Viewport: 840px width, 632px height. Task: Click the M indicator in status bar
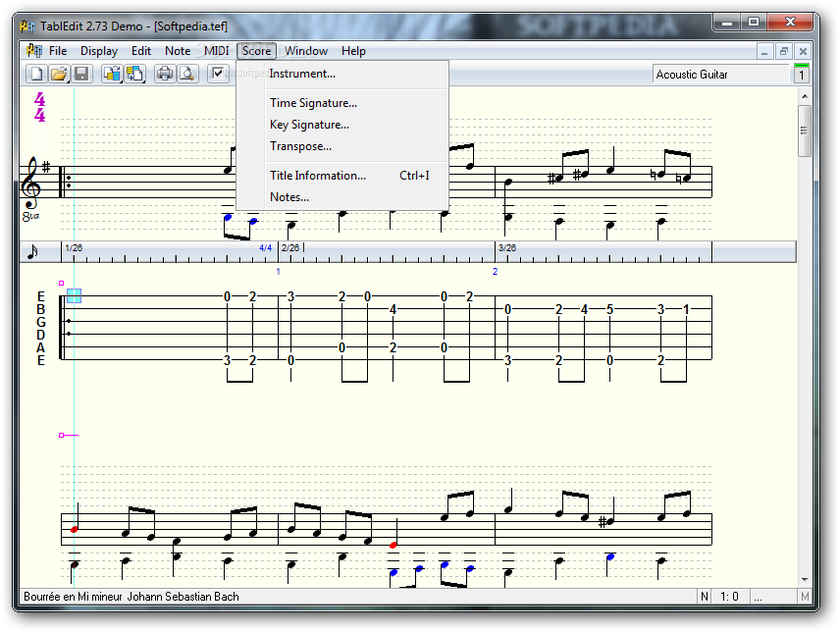click(x=805, y=596)
